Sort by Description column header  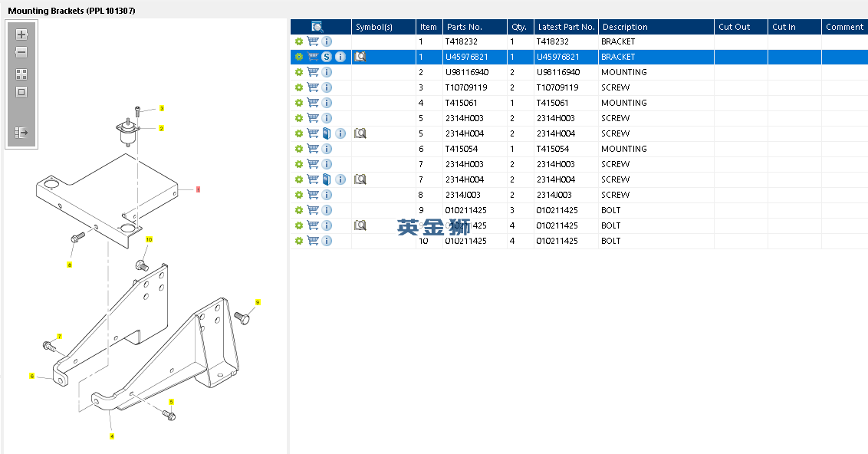coord(656,27)
